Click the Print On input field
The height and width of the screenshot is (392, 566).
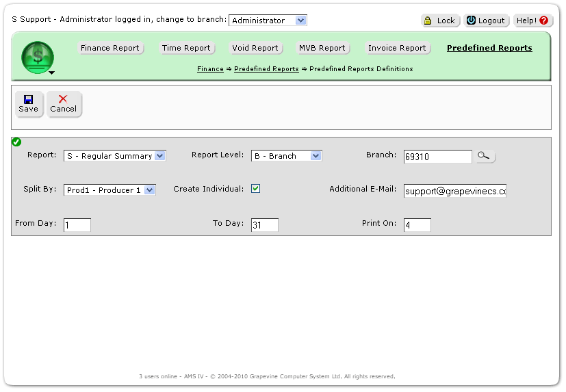point(417,225)
